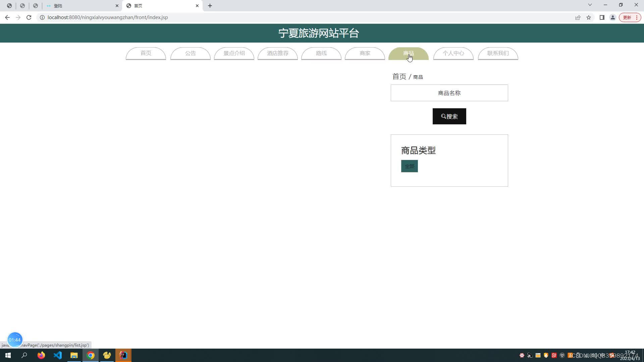The image size is (644, 362).
Task: Click the 商品名称 search input field
Action: pos(449,93)
